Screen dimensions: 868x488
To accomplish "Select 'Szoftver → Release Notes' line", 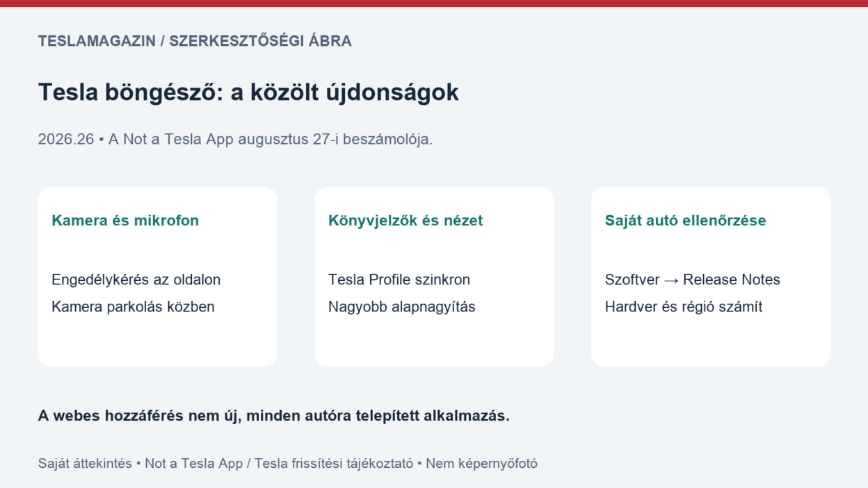I will [693, 279].
